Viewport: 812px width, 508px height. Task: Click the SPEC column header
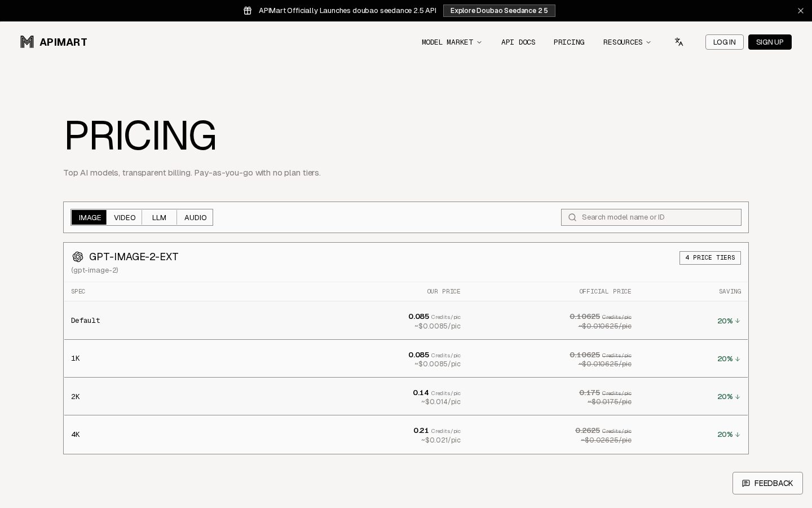[x=78, y=291]
